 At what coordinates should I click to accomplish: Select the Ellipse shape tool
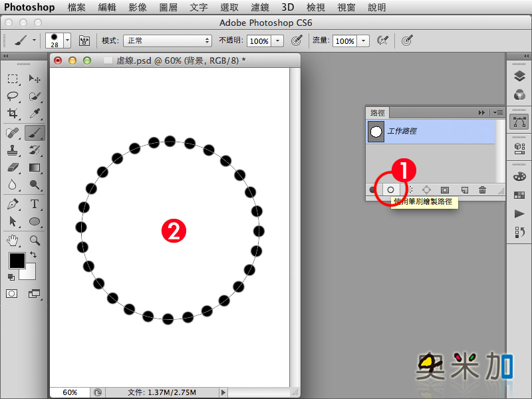coord(35,221)
